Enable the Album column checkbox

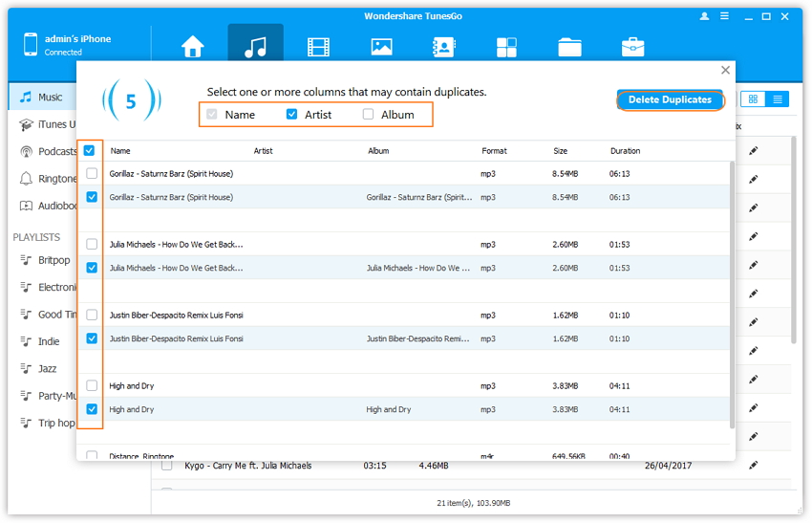click(369, 115)
